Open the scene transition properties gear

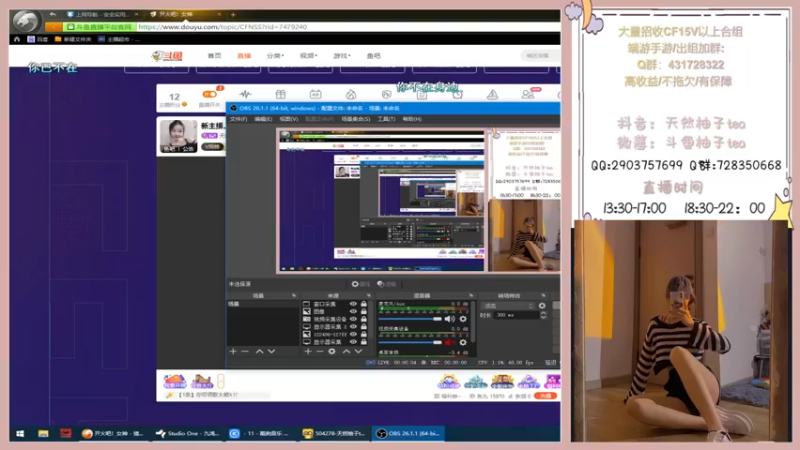pyautogui.click(x=542, y=306)
